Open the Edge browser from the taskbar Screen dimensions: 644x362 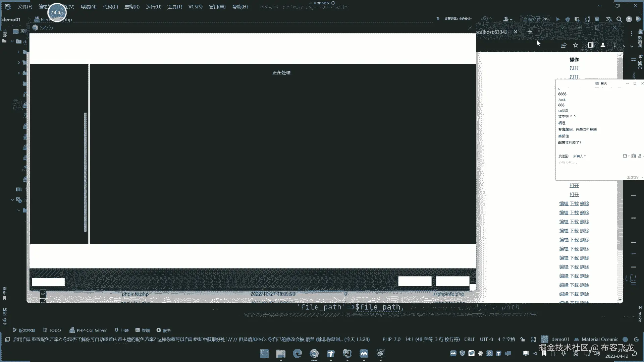tap(297, 354)
